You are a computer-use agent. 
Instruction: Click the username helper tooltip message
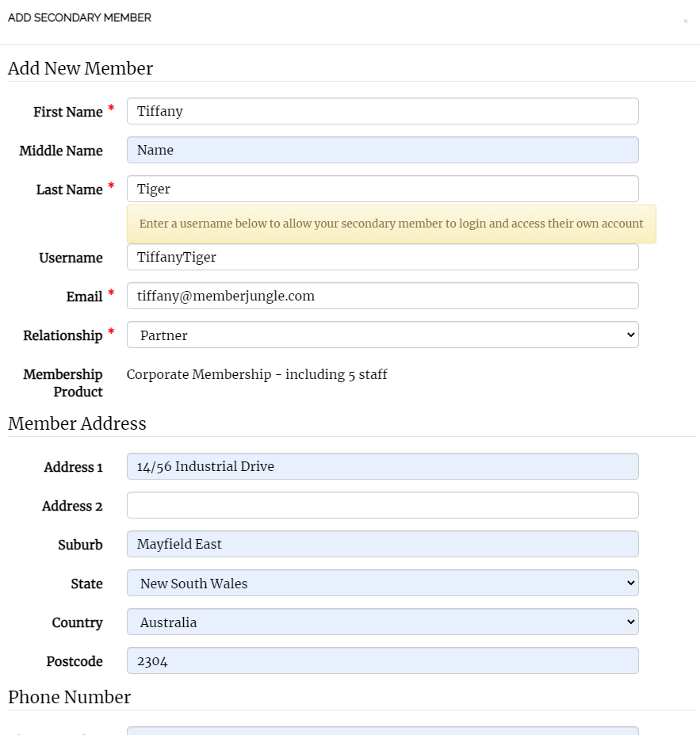pos(392,224)
